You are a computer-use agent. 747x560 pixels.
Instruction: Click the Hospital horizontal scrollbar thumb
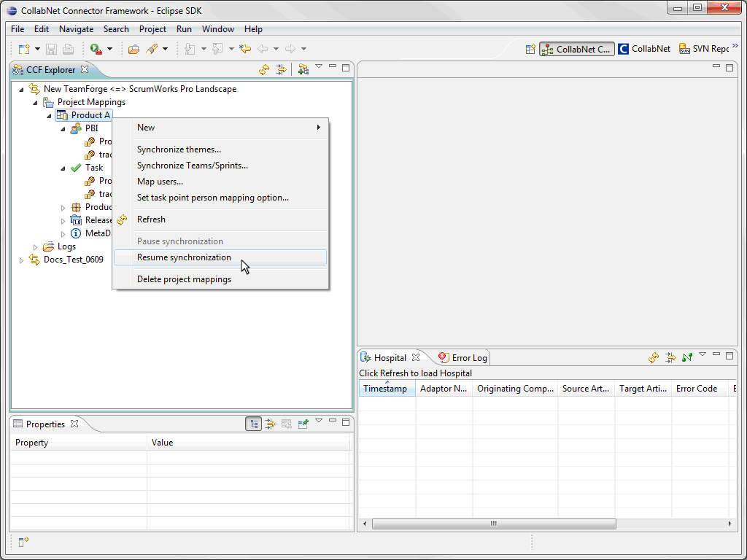pyautogui.click(x=494, y=524)
